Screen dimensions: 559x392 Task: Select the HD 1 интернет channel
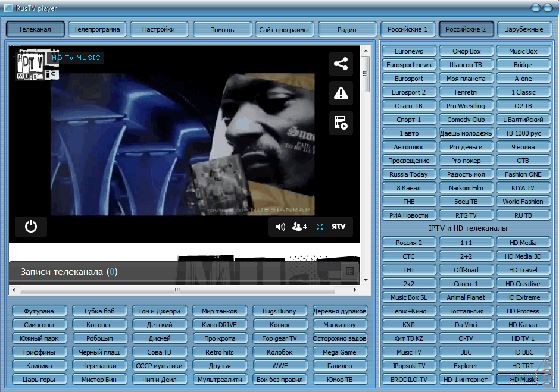coord(466,380)
